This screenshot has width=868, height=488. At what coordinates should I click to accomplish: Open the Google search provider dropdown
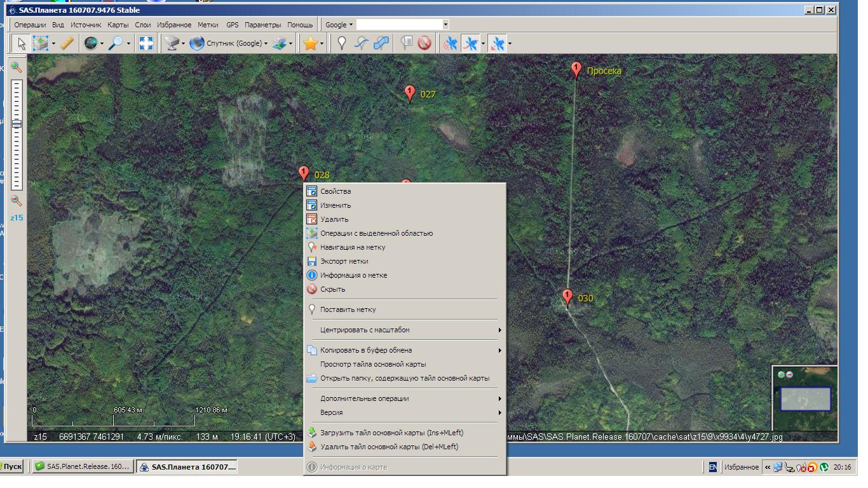pyautogui.click(x=339, y=25)
